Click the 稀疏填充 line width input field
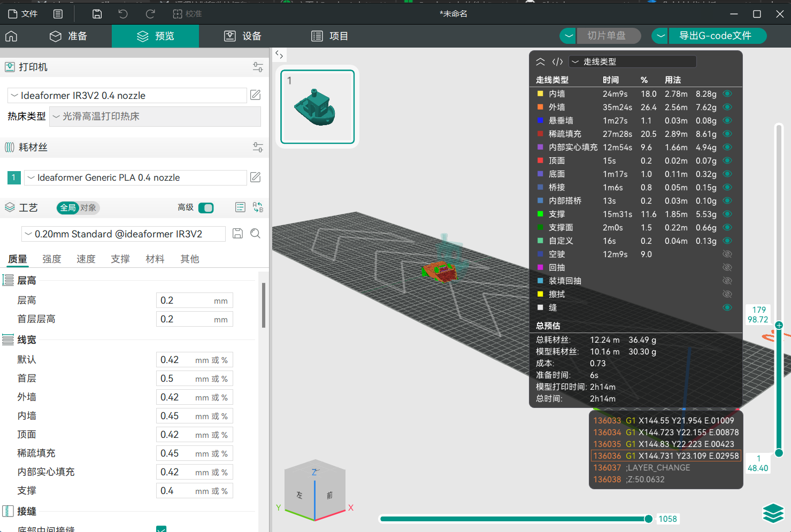The height and width of the screenshot is (532, 791). coord(195,453)
